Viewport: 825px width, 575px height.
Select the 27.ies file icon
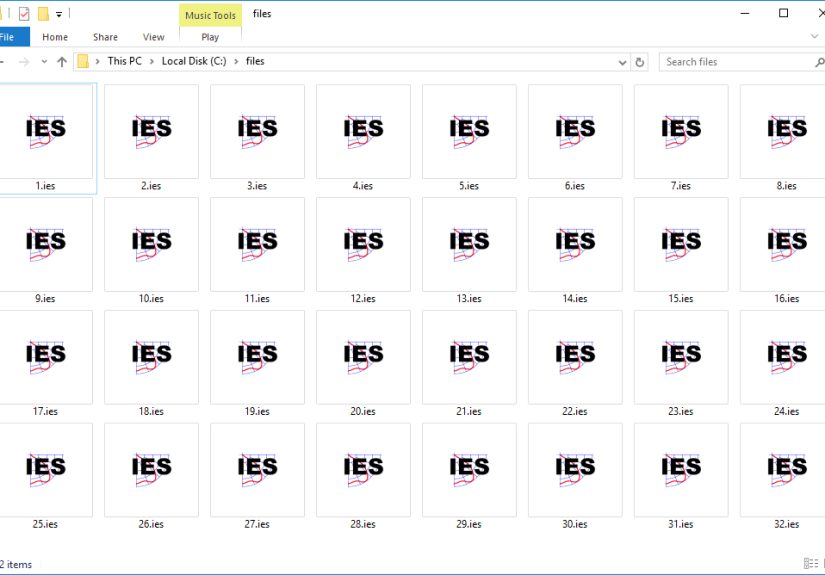pyautogui.click(x=257, y=470)
